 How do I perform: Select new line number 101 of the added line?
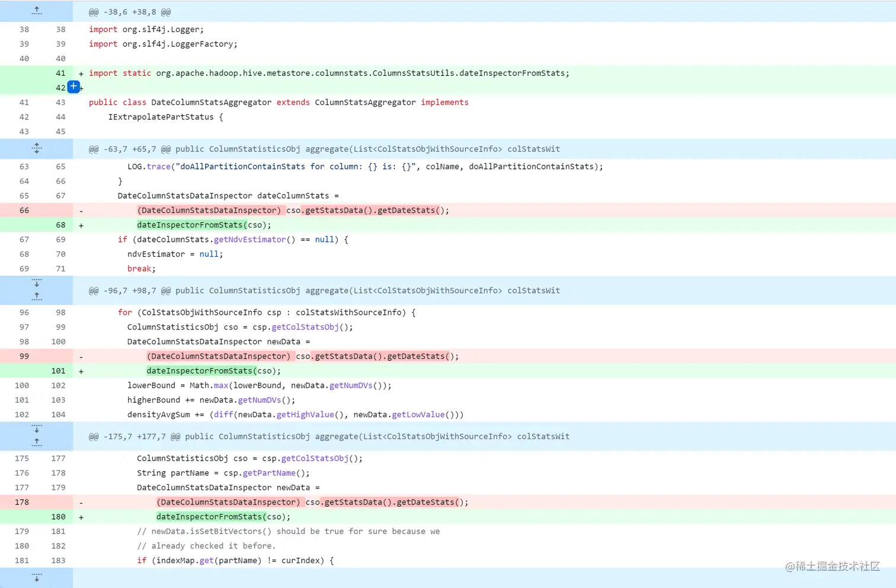(x=58, y=370)
